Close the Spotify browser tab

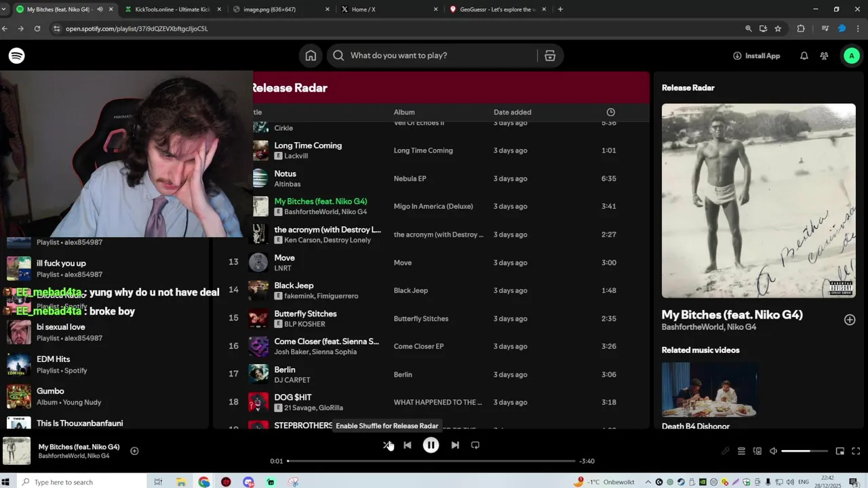pyautogui.click(x=111, y=9)
